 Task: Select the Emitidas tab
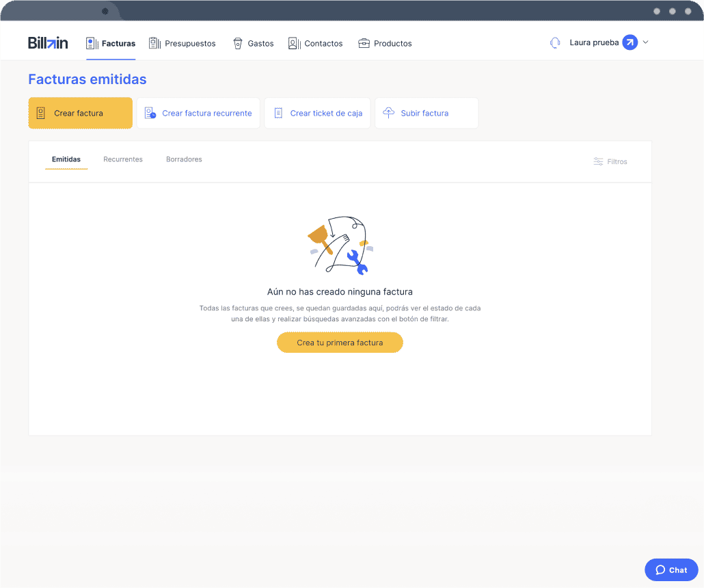pos(66,159)
